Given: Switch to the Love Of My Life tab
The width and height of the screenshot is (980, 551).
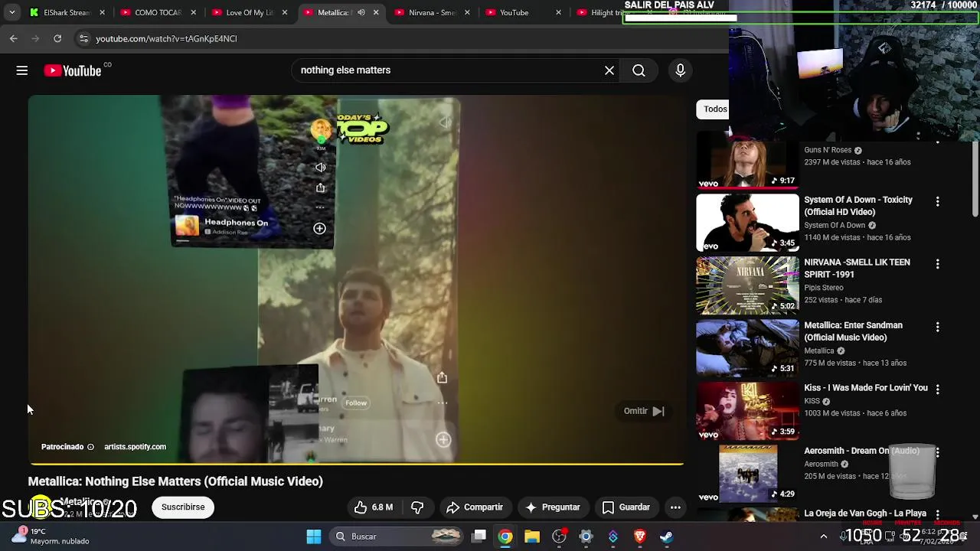Looking at the screenshot, I should pyautogui.click(x=248, y=12).
